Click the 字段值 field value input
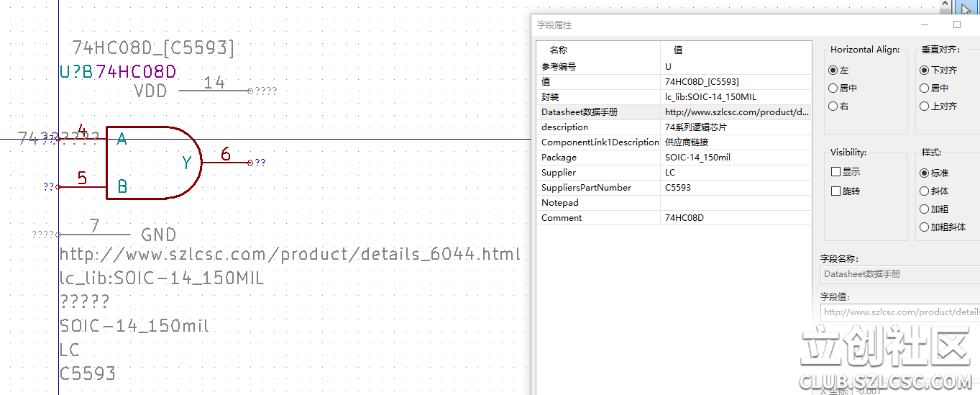The width and height of the screenshot is (980, 395). click(x=899, y=312)
